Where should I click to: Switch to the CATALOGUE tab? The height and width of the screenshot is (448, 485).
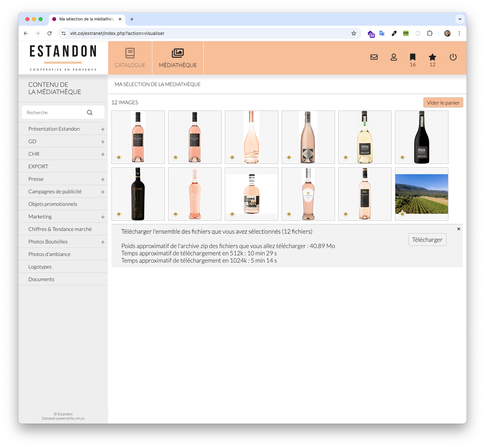130,58
